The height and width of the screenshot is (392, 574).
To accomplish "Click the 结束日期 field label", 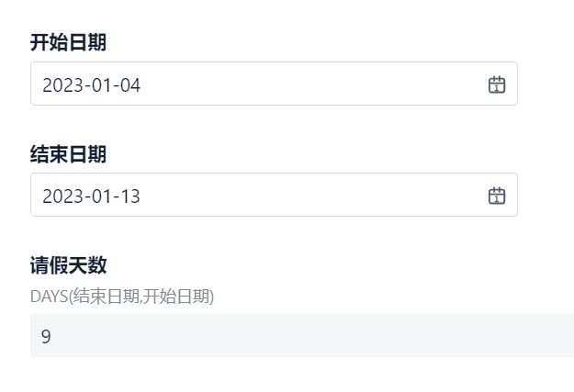I will coord(69,154).
